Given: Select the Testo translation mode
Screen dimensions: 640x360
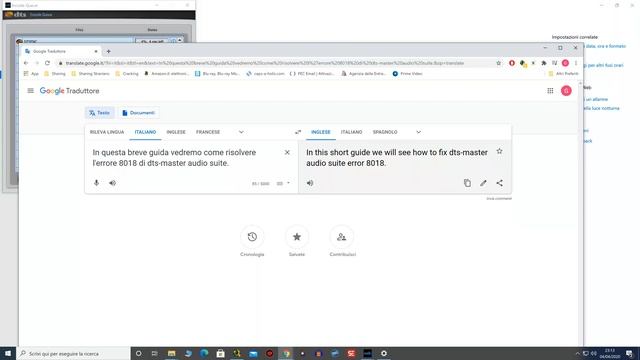Looking at the screenshot, I should click(x=100, y=113).
